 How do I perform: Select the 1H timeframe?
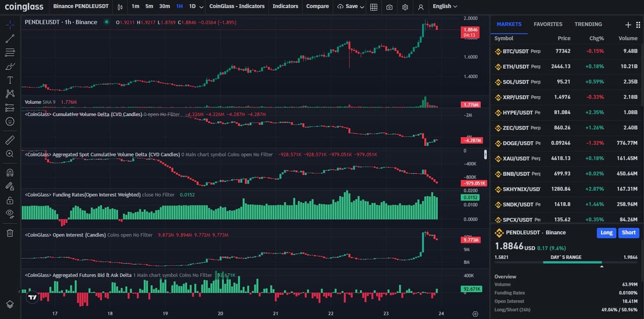(x=180, y=6)
